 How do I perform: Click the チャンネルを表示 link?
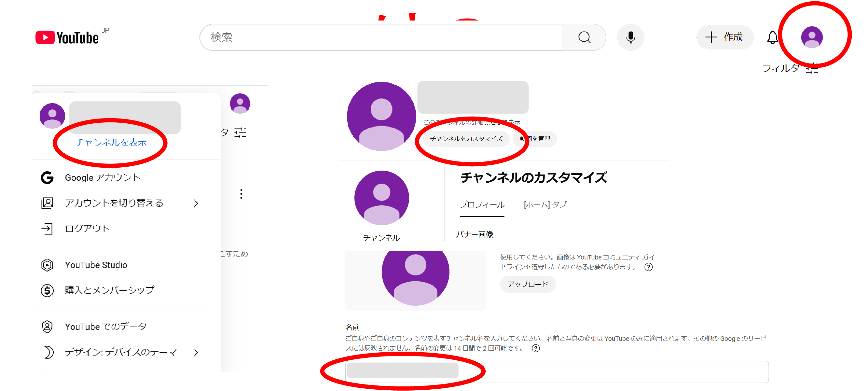pyautogui.click(x=111, y=142)
